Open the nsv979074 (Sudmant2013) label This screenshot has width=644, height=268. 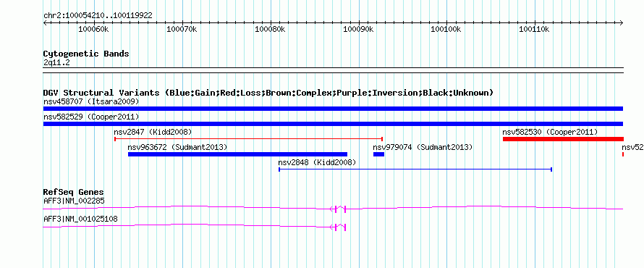(423, 147)
